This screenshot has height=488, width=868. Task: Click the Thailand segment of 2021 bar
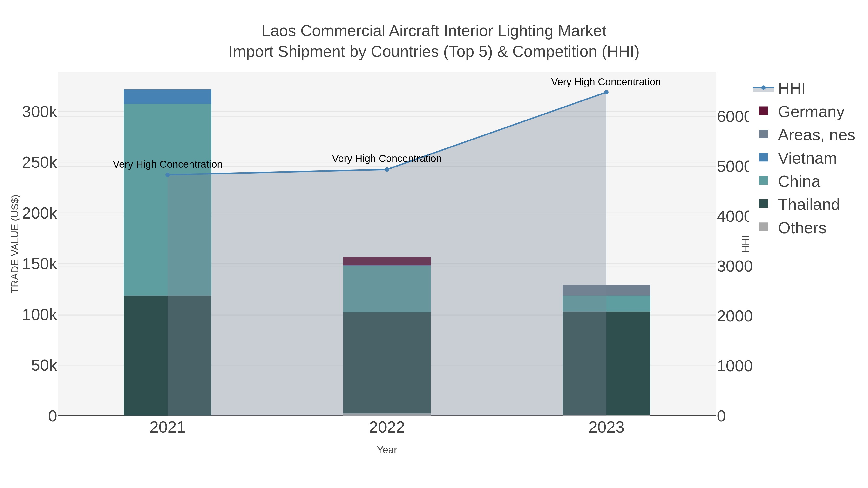coord(168,356)
